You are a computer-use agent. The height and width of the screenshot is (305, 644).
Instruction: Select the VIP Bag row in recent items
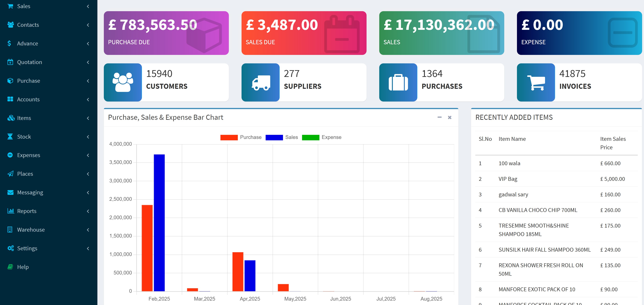[x=556, y=179]
